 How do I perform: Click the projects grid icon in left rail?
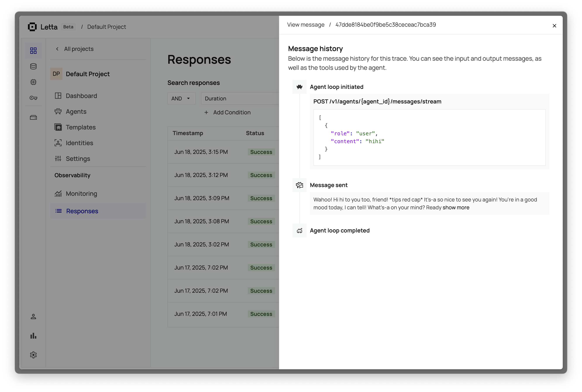pos(33,51)
